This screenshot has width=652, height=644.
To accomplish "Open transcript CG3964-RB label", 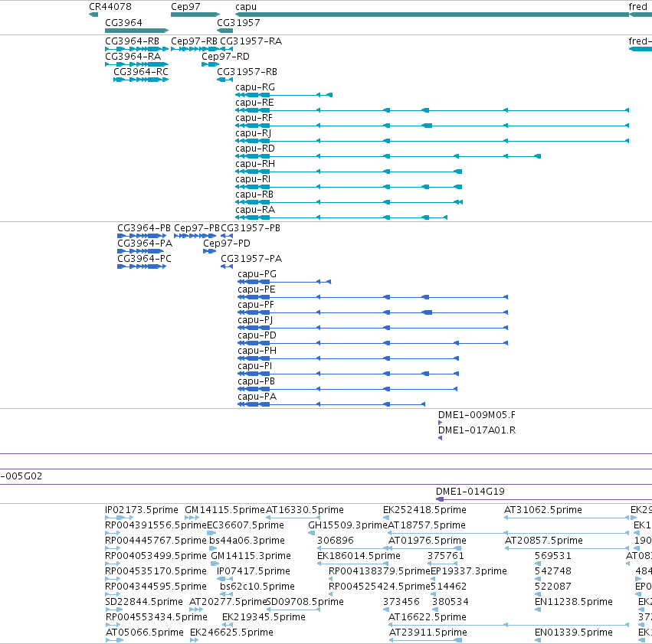I will click(x=133, y=41).
